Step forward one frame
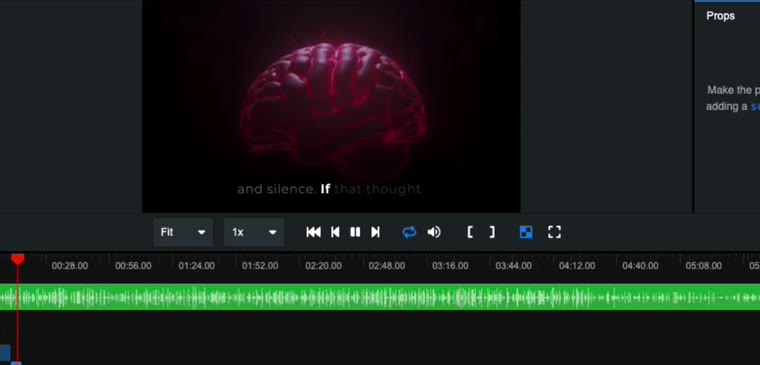This screenshot has width=760, height=365. [x=375, y=232]
